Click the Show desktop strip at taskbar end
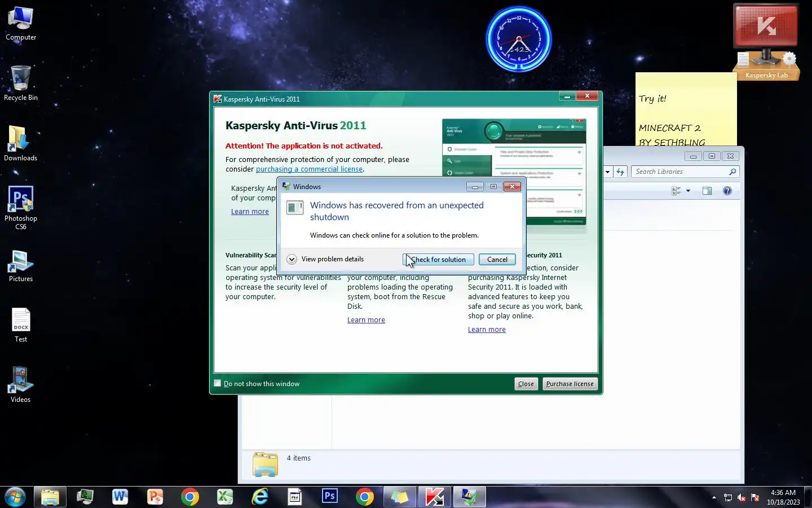This screenshot has width=812, height=508. (x=807, y=497)
